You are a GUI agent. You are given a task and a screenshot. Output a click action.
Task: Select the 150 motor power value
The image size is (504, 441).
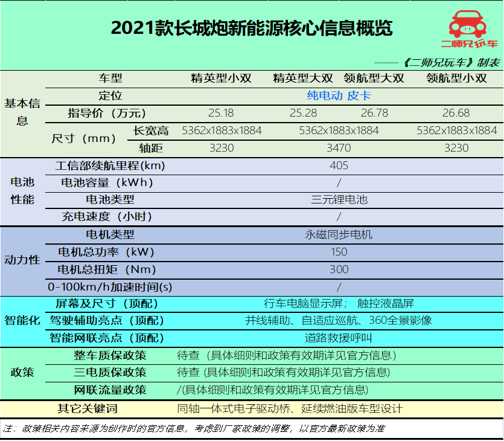(x=339, y=251)
